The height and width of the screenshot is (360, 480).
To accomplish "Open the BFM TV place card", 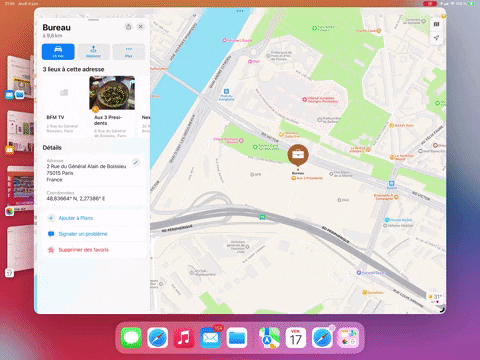I will click(63, 107).
